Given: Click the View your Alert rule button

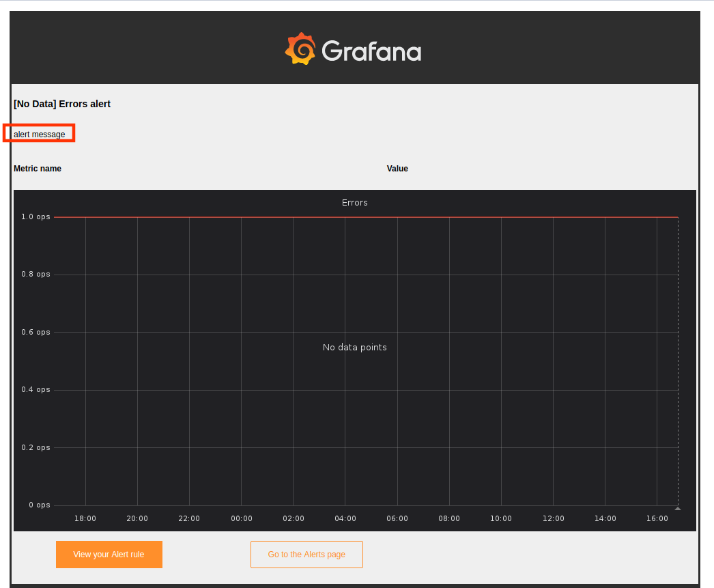Looking at the screenshot, I should pyautogui.click(x=109, y=555).
